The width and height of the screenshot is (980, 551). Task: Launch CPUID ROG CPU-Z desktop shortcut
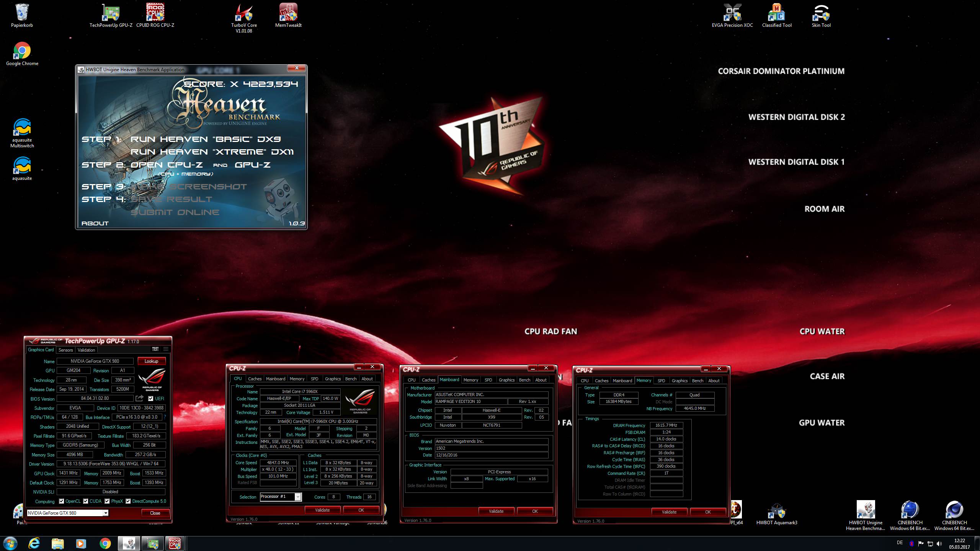[155, 15]
